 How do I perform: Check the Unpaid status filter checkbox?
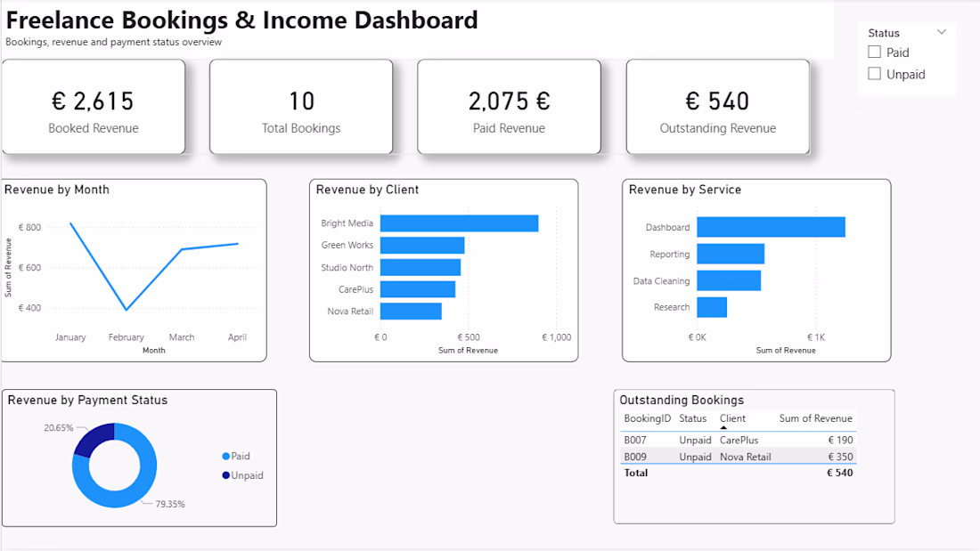coord(874,74)
